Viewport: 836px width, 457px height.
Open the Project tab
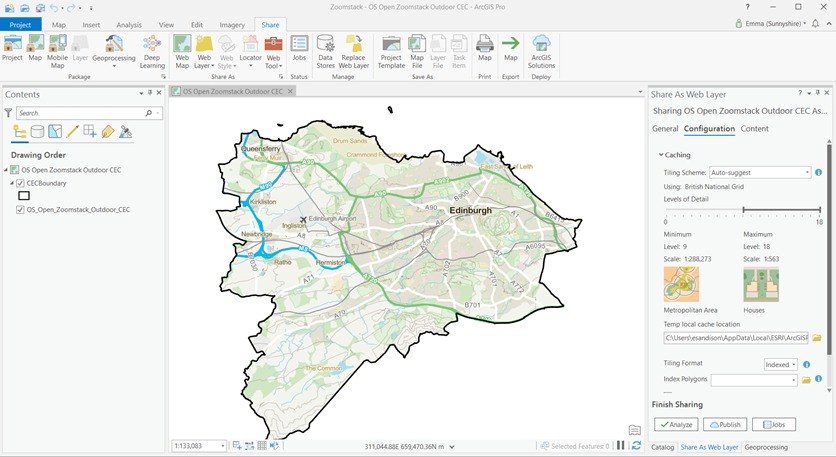20,25
